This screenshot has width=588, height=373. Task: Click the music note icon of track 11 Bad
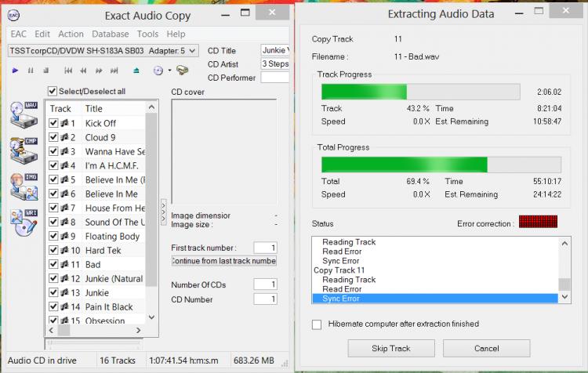[x=64, y=264]
